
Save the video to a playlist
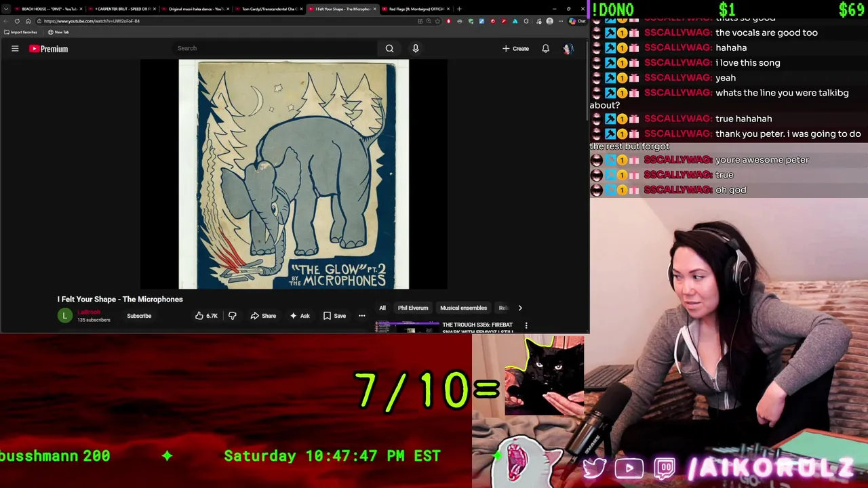pos(334,316)
